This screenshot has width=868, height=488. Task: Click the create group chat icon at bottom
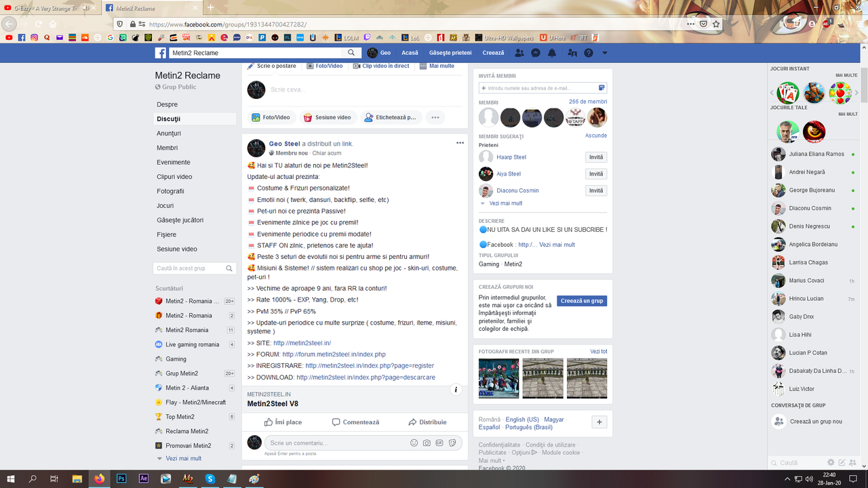853,463
